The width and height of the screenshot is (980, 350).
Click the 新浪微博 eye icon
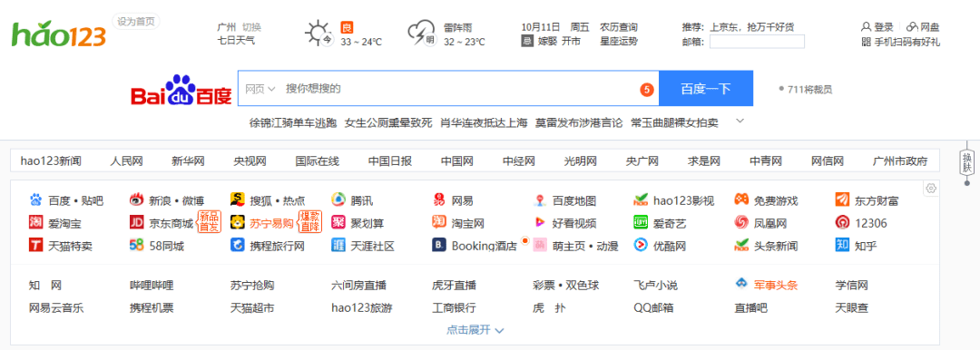pyautogui.click(x=136, y=200)
